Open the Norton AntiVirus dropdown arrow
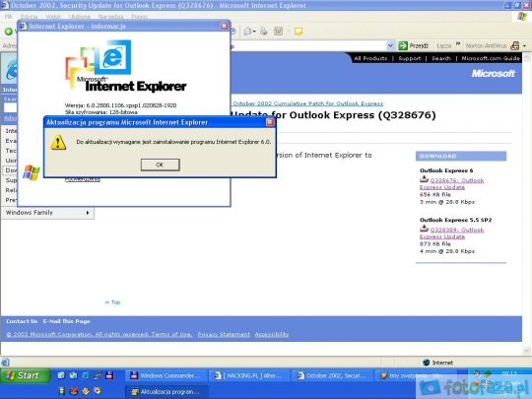The width and height of the screenshot is (532, 399). pos(524,45)
